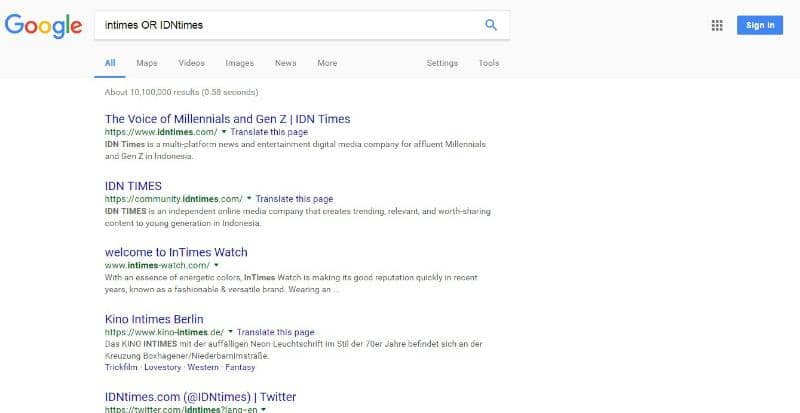Click the Google logo
The width and height of the screenshot is (800, 413).
pos(42,26)
